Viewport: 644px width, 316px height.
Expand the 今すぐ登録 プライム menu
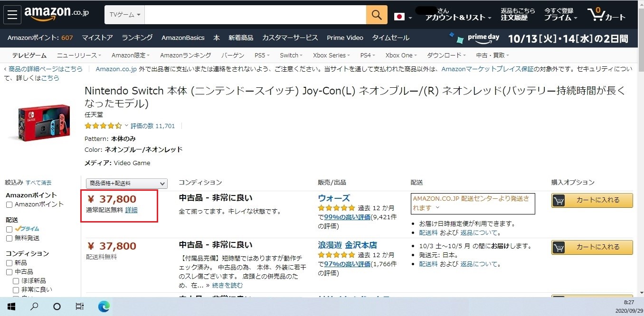point(561,14)
